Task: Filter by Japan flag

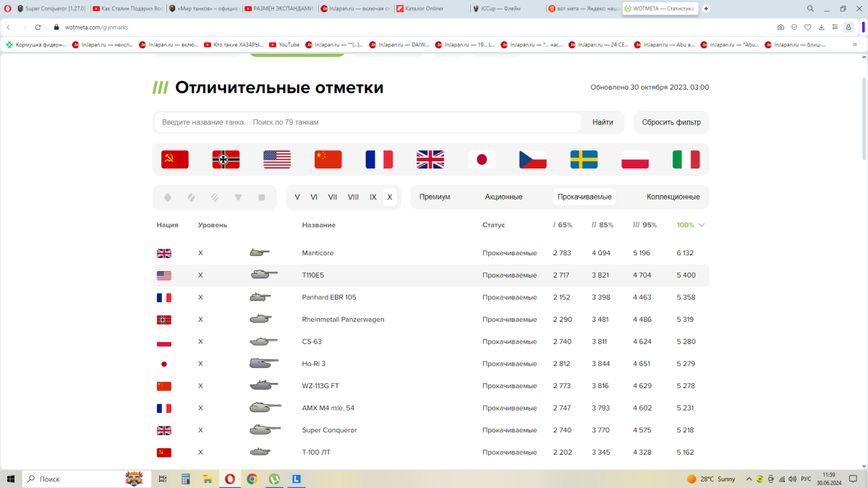Action: 482,159
